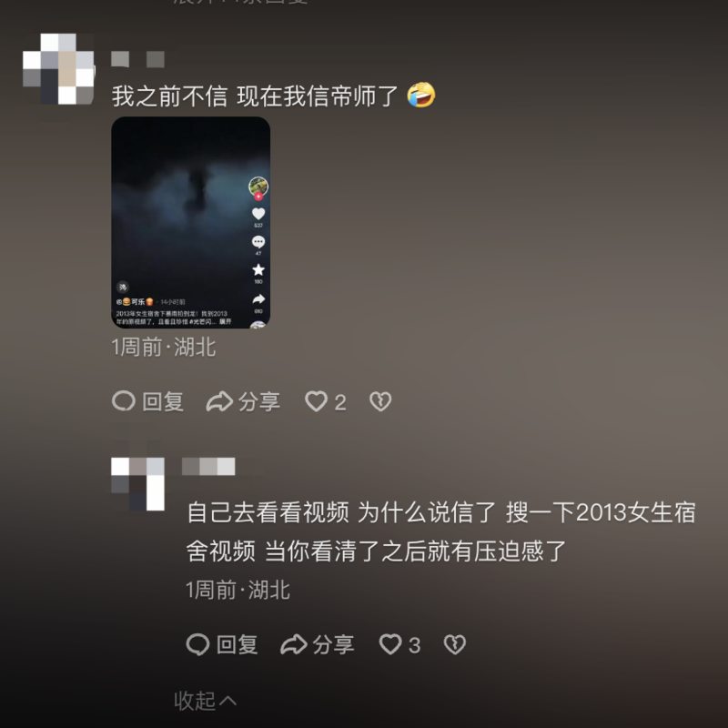
Task: Open the first commenter's username
Action: pyautogui.click(x=138, y=59)
